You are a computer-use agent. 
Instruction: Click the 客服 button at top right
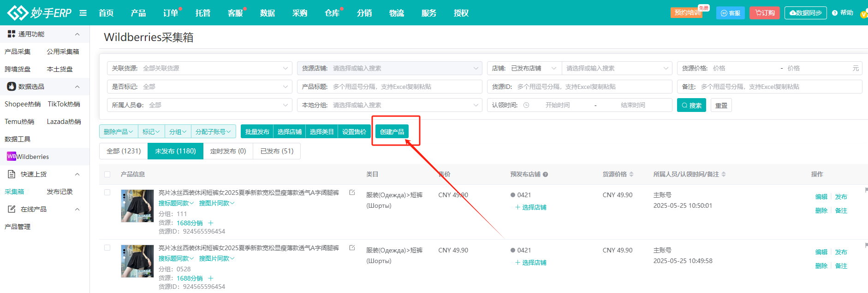(731, 13)
